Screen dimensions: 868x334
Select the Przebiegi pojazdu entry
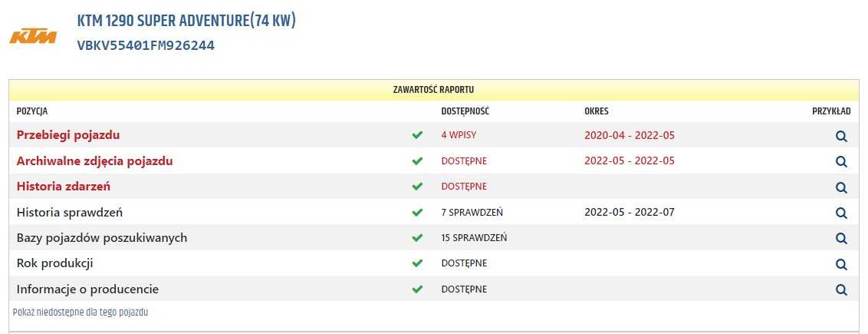click(x=68, y=134)
